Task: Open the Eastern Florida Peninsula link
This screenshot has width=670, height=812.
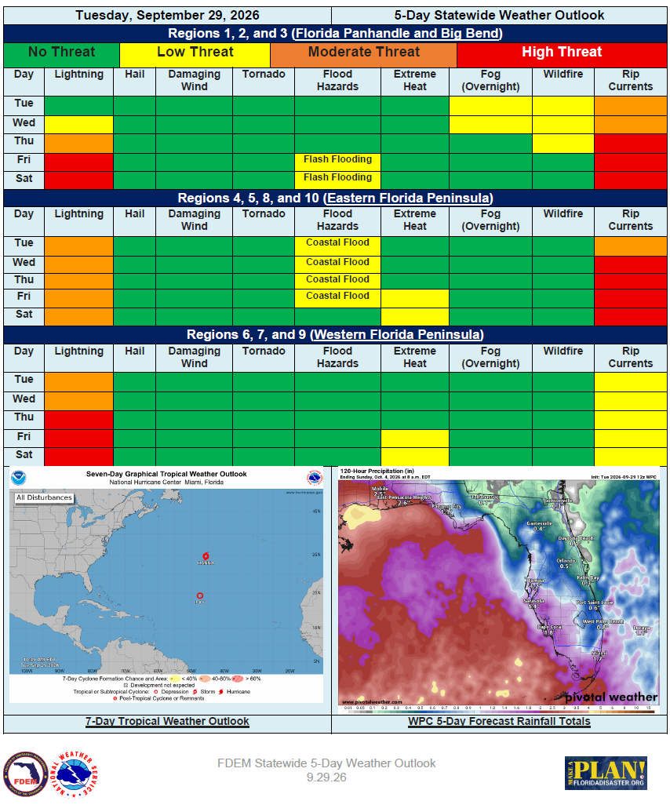Action: click(x=408, y=198)
